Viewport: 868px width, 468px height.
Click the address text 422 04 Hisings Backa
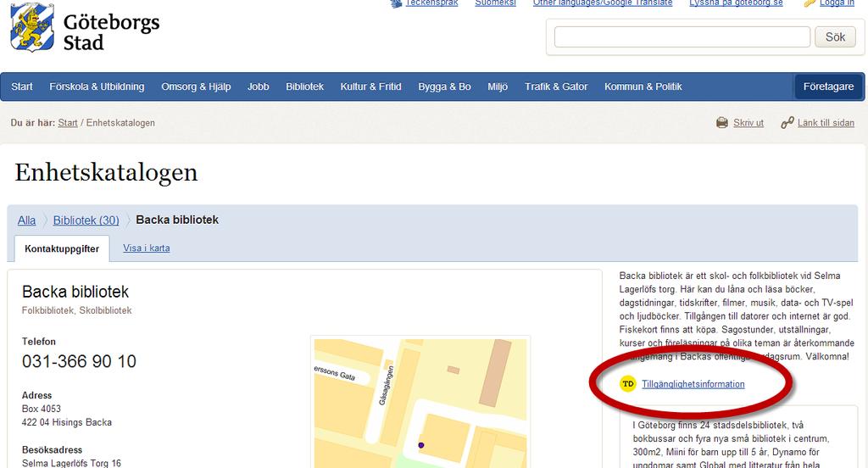67,422
